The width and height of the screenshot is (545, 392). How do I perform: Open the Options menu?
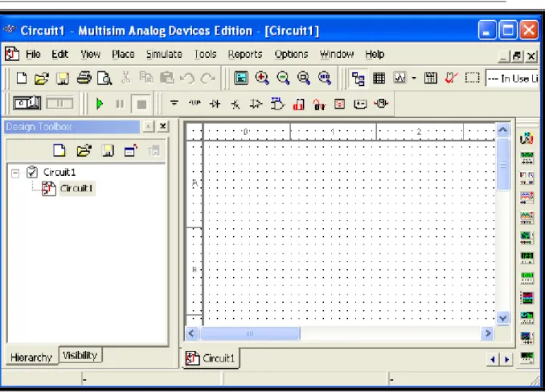point(291,55)
